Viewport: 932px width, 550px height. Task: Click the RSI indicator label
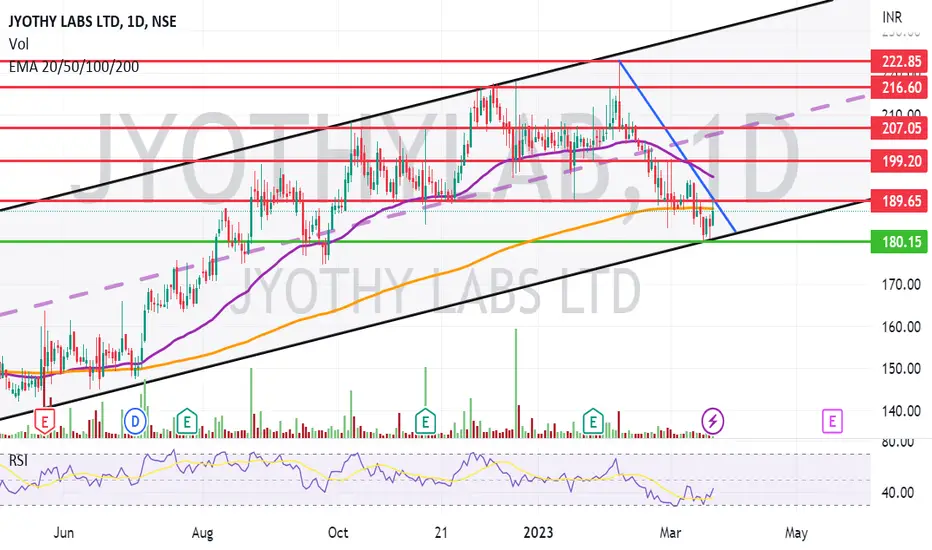[18, 460]
